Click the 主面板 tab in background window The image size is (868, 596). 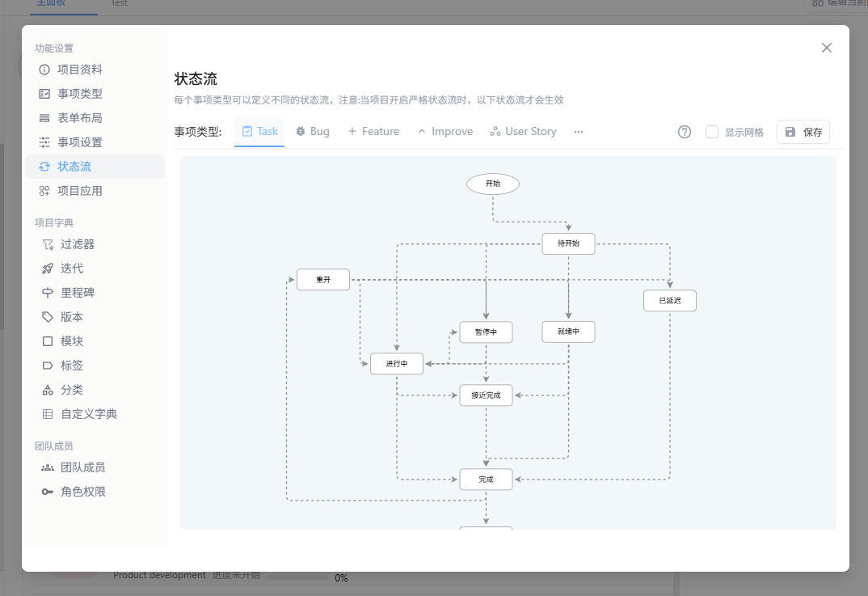coord(51,3)
